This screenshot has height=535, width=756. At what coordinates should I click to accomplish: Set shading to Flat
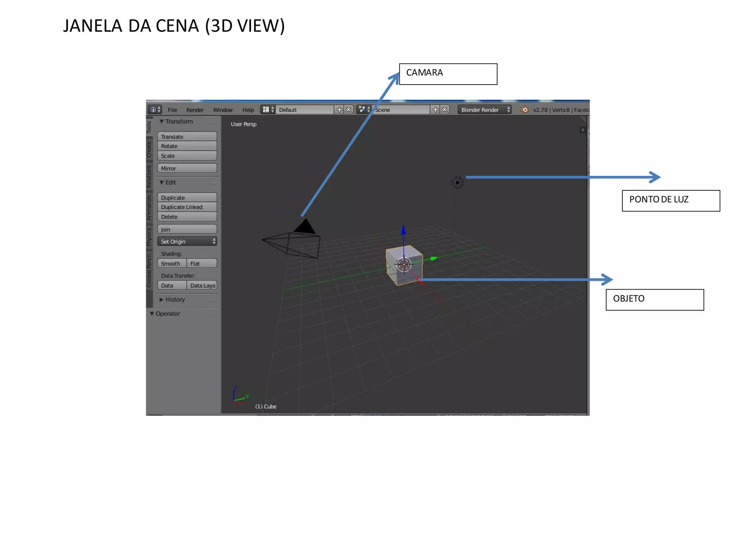202,264
